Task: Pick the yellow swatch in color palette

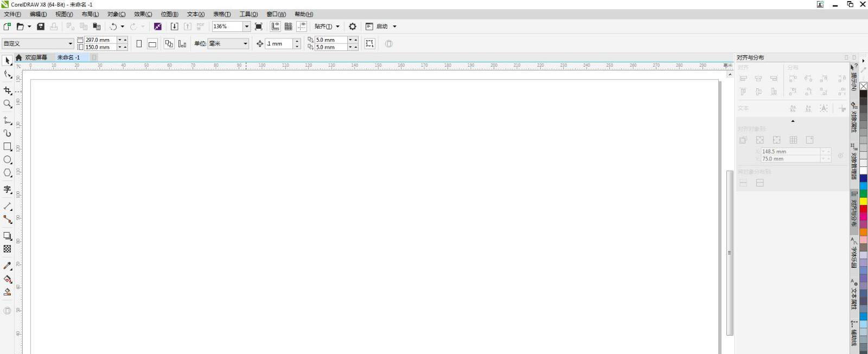Action: pos(863,201)
